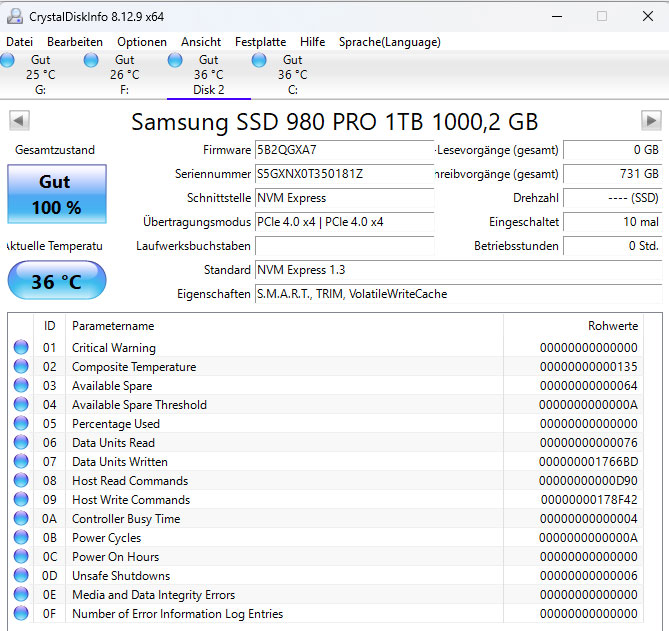Click the serial number field S5GXNX0T350181Z
Viewport: 669px width, 631px height.
click(344, 174)
